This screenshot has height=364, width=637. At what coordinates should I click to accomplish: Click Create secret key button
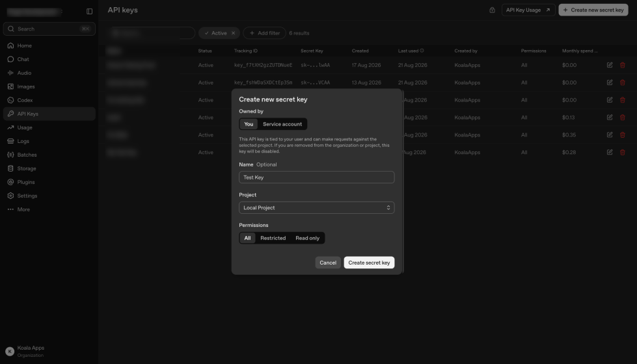pos(369,263)
